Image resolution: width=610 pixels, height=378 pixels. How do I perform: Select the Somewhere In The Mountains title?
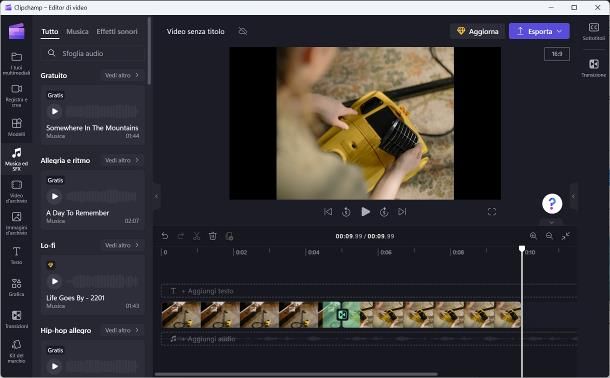(92, 128)
